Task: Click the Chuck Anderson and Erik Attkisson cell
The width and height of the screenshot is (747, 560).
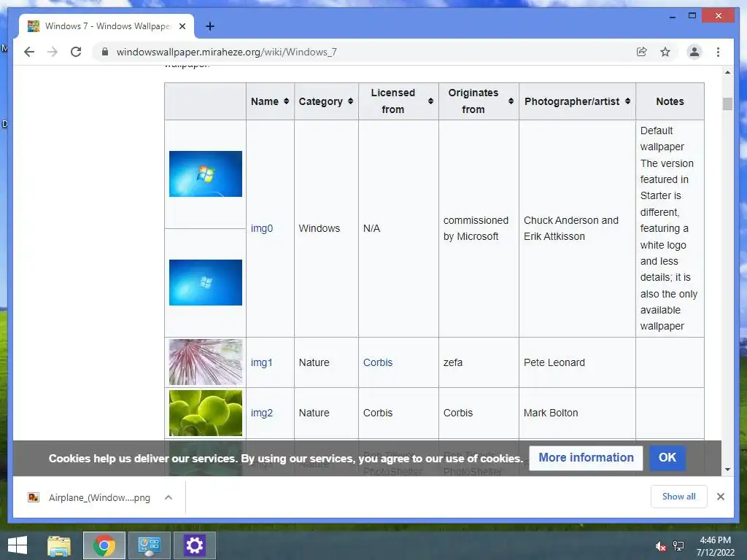Action: [x=578, y=228]
